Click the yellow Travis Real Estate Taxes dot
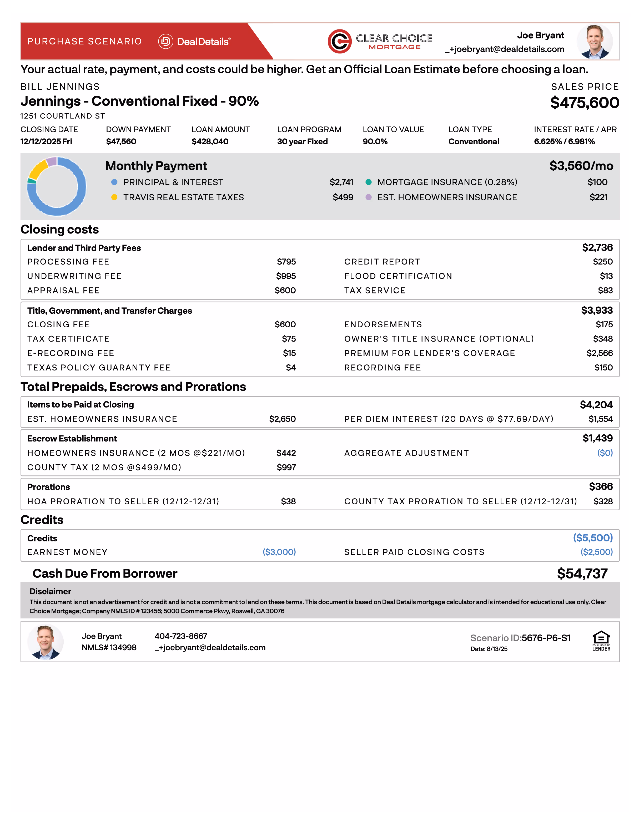644x833 pixels. 114,197
